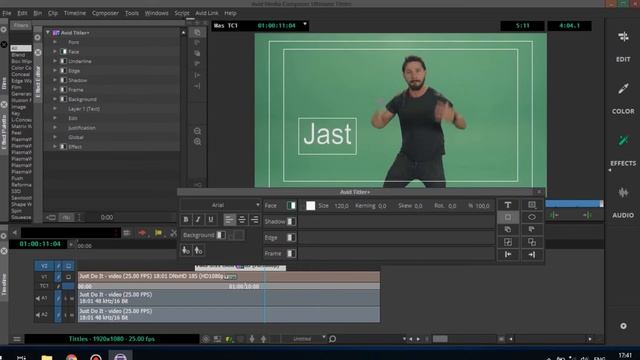Expand Layer 1 (Text) parameters
Viewport: 640px width, 360px height.
55,109
